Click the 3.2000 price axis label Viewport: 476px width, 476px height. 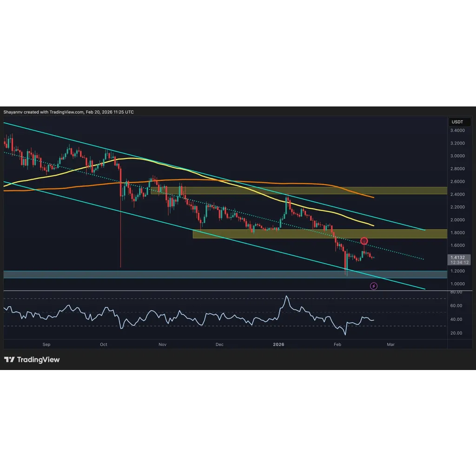(x=457, y=143)
